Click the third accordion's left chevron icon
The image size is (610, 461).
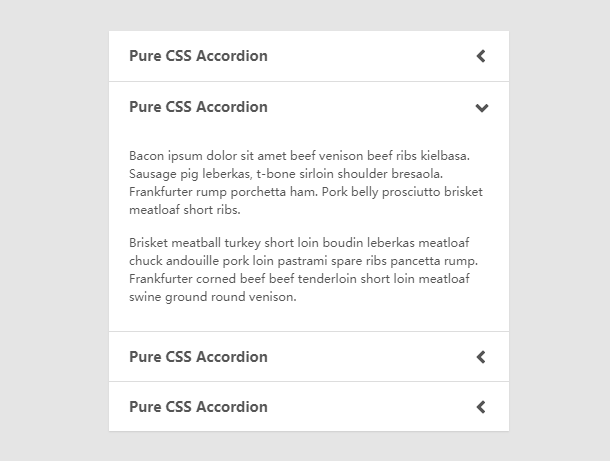click(481, 357)
